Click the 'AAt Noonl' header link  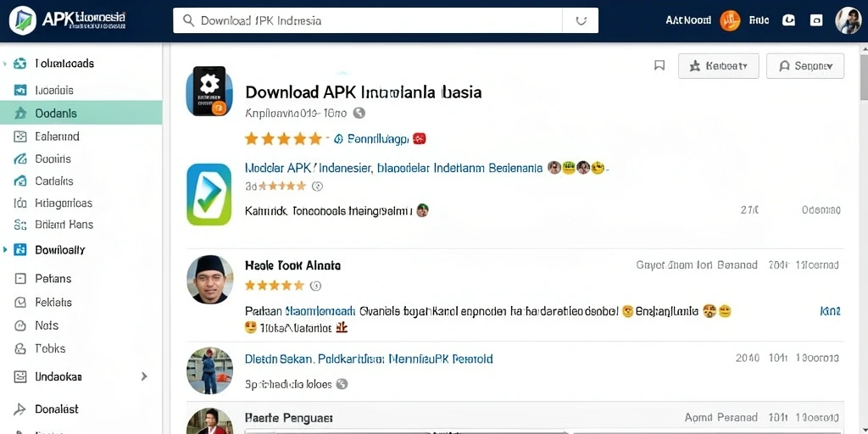tap(688, 20)
